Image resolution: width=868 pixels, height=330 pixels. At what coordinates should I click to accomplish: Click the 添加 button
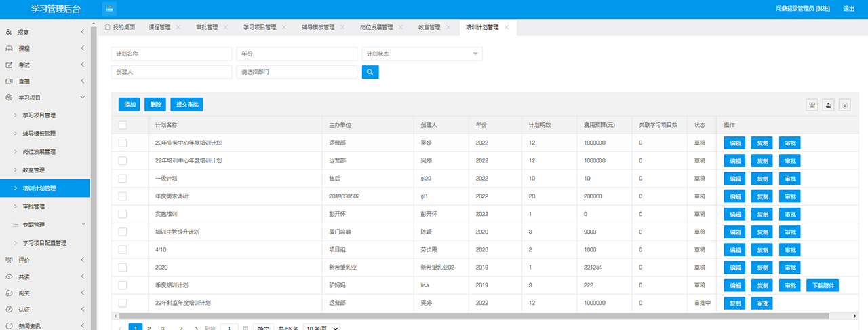point(129,105)
